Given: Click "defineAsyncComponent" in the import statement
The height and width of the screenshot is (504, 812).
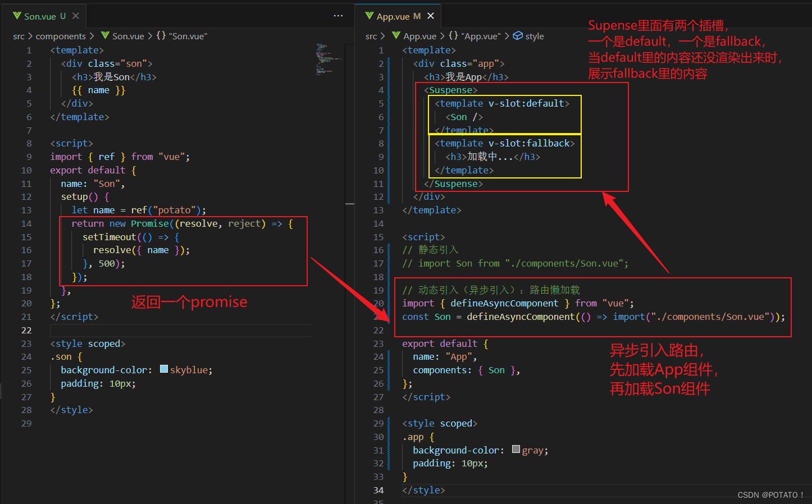Looking at the screenshot, I should click(504, 303).
